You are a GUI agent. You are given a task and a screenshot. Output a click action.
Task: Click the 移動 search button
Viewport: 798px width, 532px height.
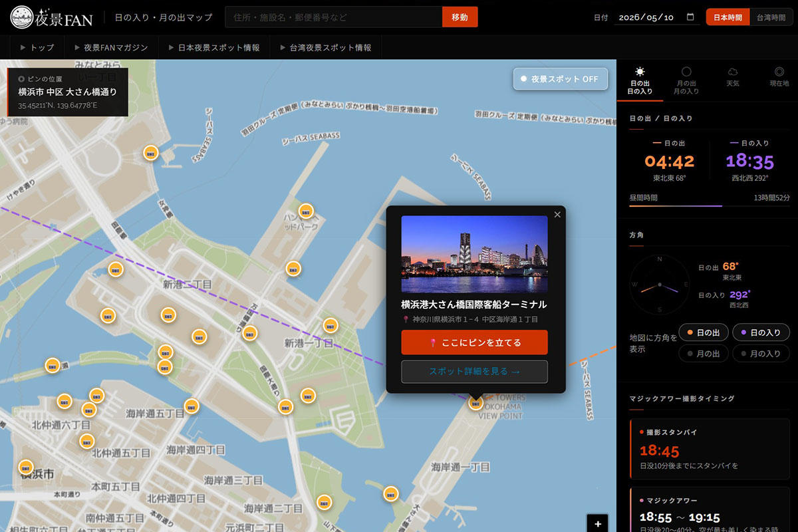(x=460, y=17)
